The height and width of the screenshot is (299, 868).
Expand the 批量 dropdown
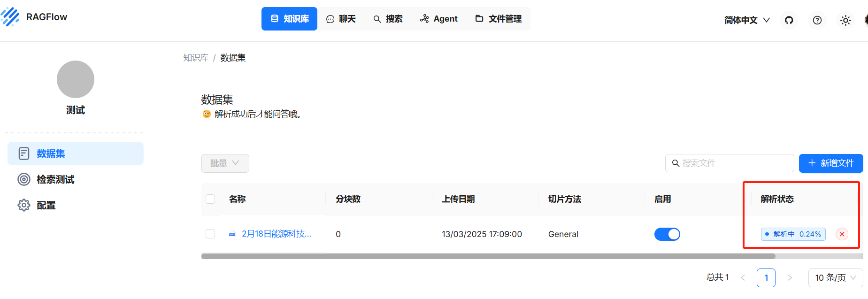click(225, 163)
